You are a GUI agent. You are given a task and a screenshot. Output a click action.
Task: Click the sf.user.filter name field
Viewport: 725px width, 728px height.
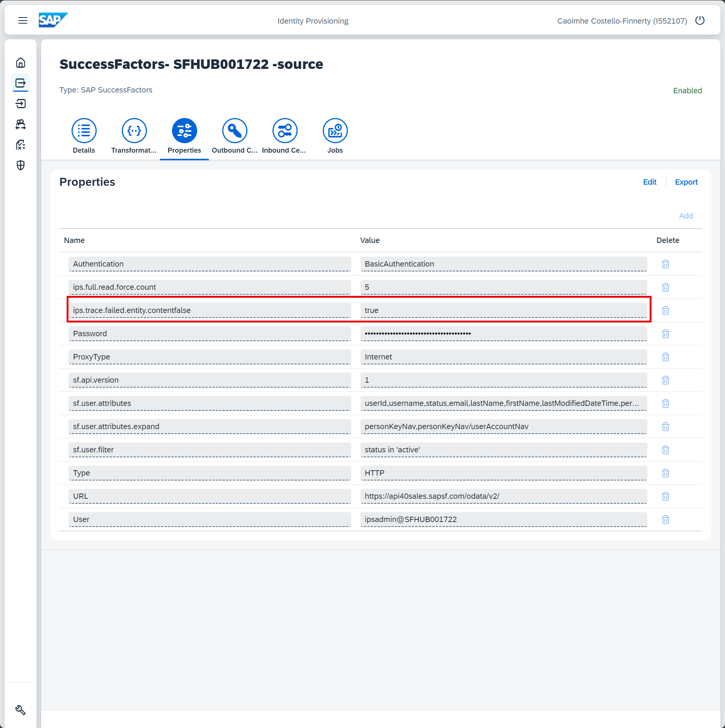point(210,450)
